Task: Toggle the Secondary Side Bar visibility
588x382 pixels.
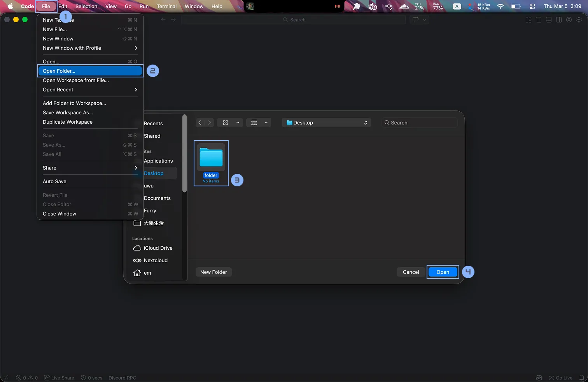Action: 559,19
